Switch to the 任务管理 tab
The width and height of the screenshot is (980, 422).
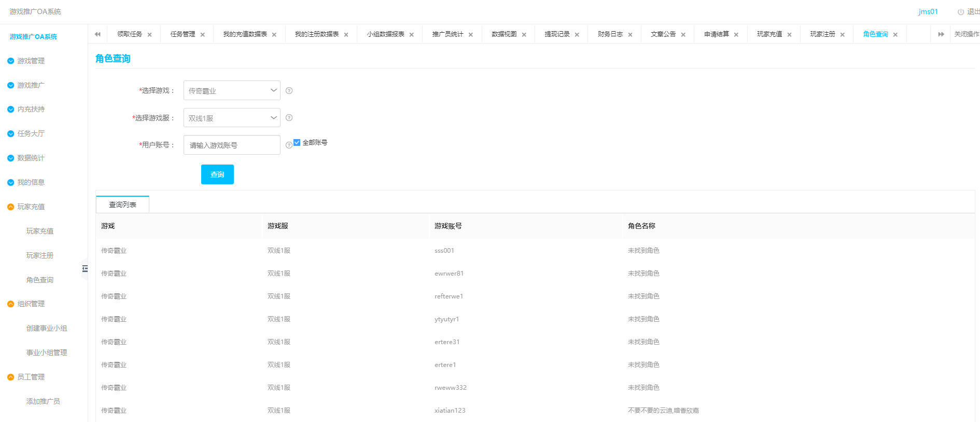pos(183,34)
